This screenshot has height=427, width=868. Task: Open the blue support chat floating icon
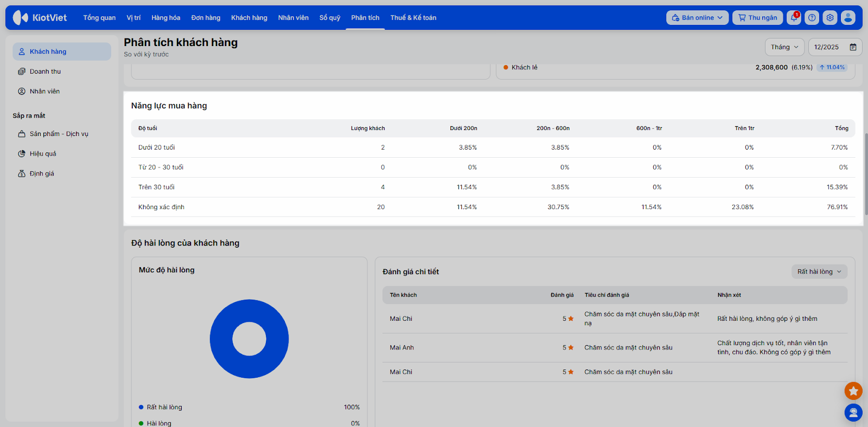click(x=853, y=413)
